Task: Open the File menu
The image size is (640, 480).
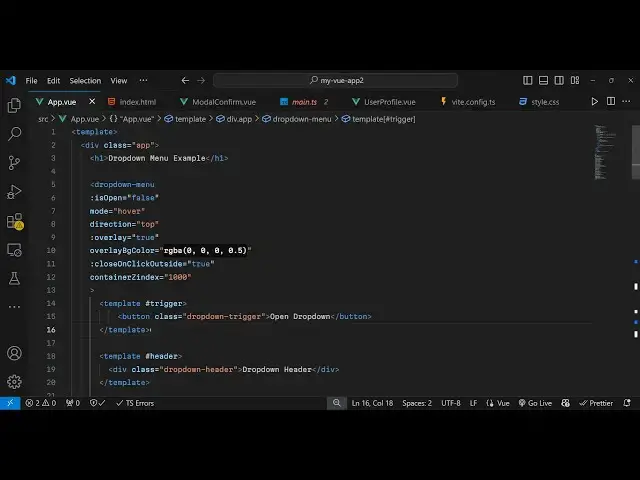Action: click(31, 81)
